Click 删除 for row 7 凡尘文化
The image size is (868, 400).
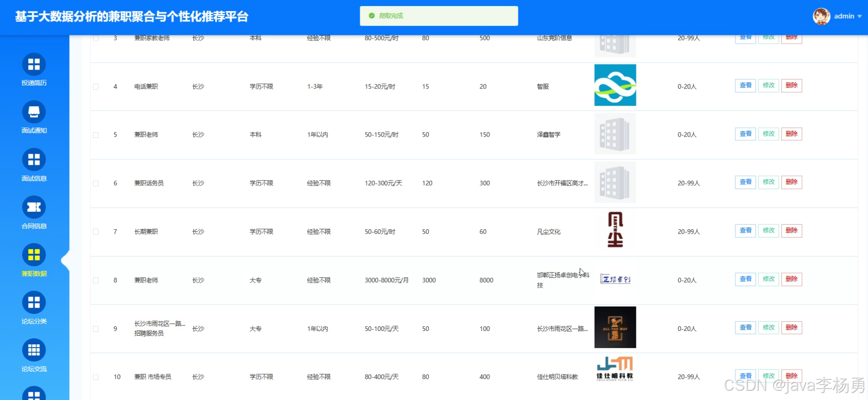coord(792,231)
